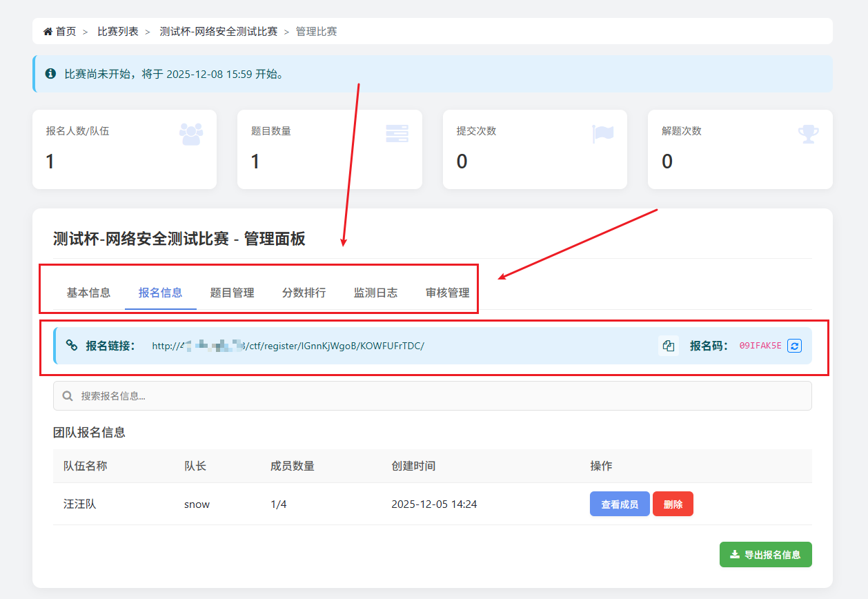The width and height of the screenshot is (868, 599).
Task: Click the 团队报名信息 section heading
Action: (x=89, y=433)
